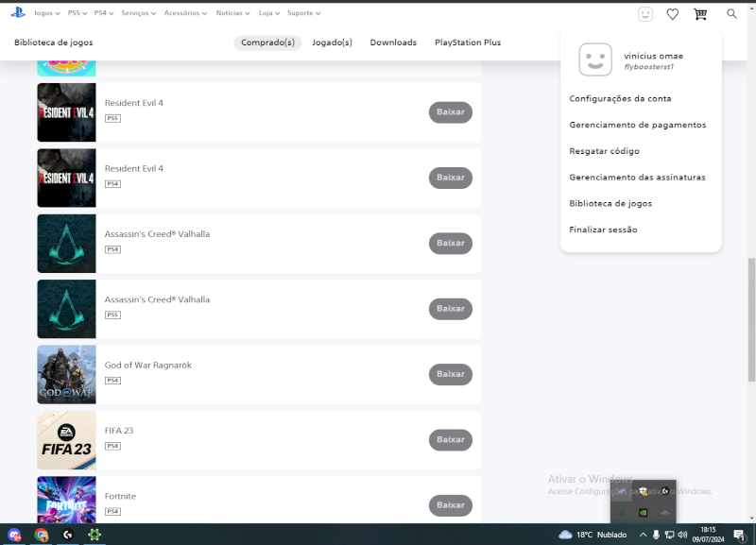This screenshot has width=756, height=545.
Task: Click the weather cloud widget on taskbar
Action: coord(593,535)
